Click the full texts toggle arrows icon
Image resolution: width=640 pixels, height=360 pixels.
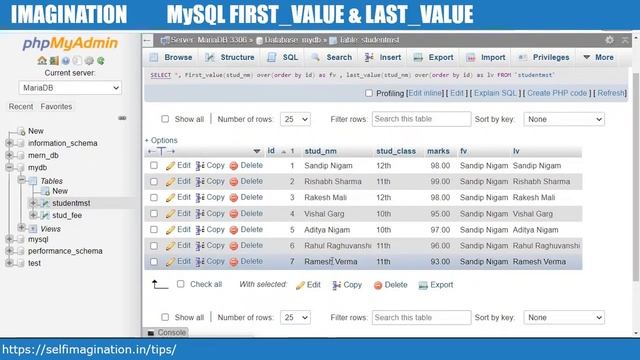pos(161,151)
